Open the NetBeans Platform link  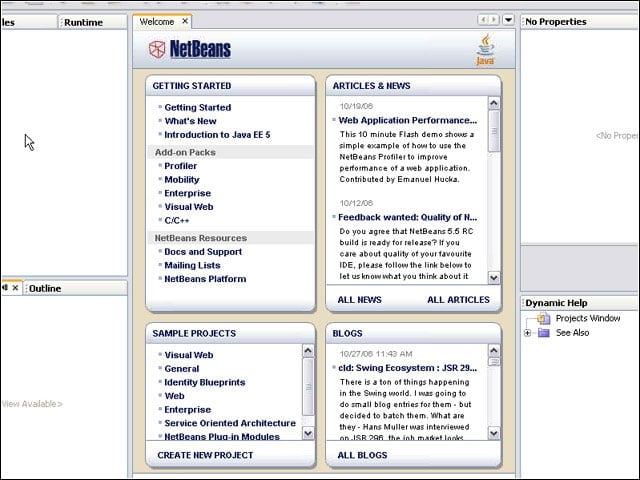coord(205,279)
